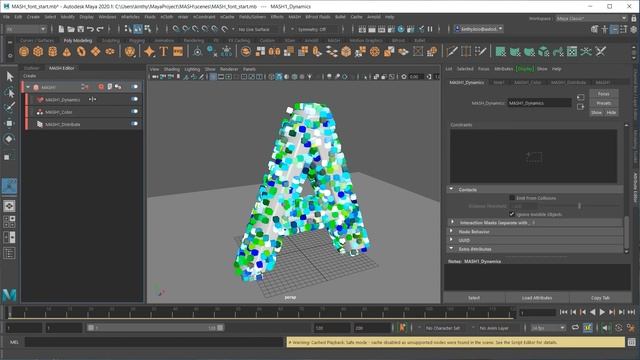Click the pause render icon in status line
This screenshot has width=640, height=360.
click(x=430, y=29)
